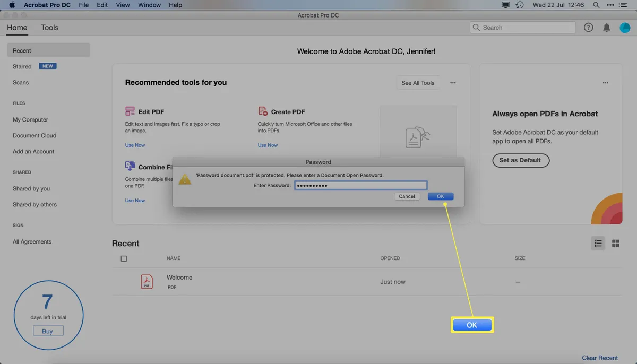Screen dimensions: 637x364
Task: Switch to the Home tab
Action: click(17, 28)
